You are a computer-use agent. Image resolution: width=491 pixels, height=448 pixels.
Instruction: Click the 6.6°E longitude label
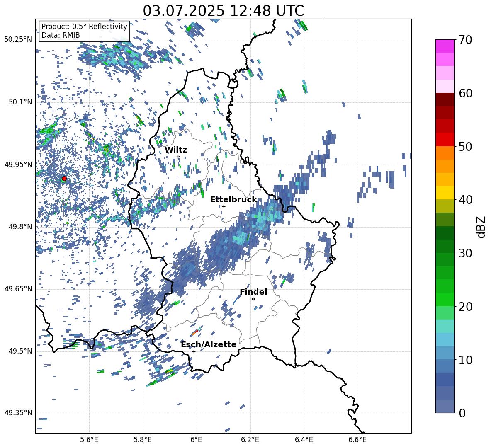click(x=357, y=440)
